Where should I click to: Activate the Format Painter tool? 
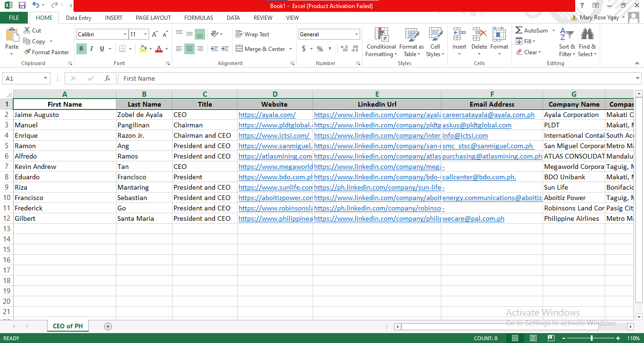(x=46, y=52)
